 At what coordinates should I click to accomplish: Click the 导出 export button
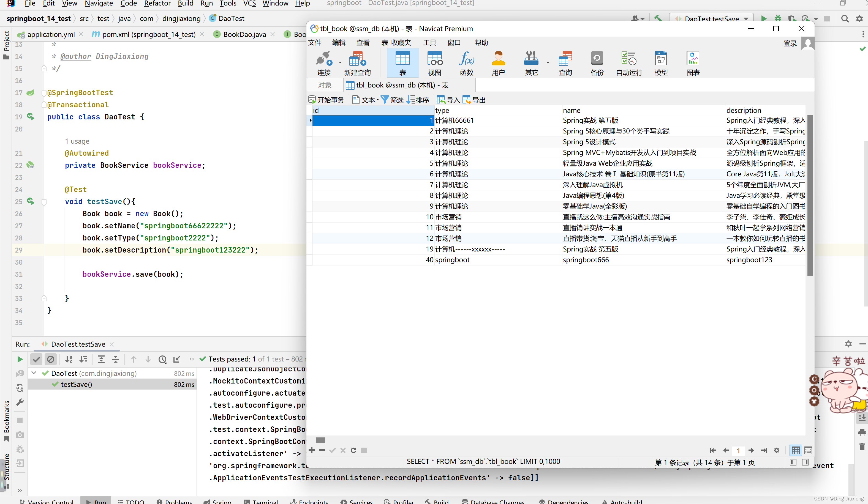474,100
